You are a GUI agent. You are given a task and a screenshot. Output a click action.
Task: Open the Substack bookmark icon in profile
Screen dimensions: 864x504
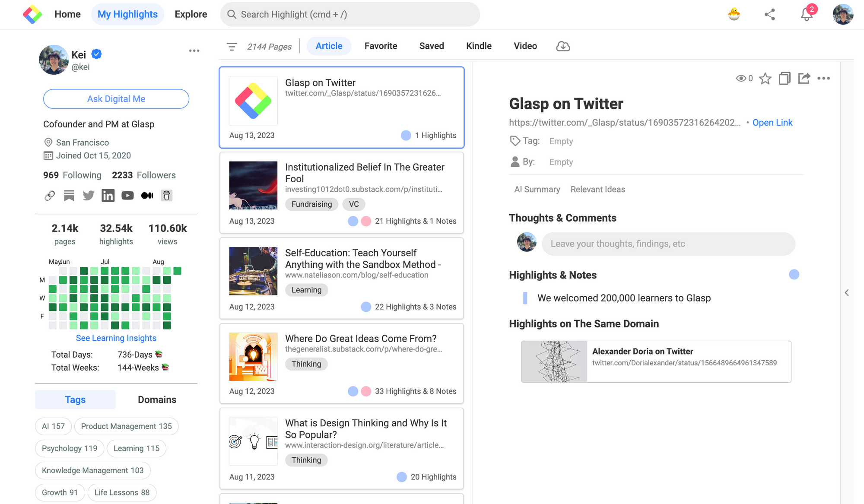tap(69, 196)
